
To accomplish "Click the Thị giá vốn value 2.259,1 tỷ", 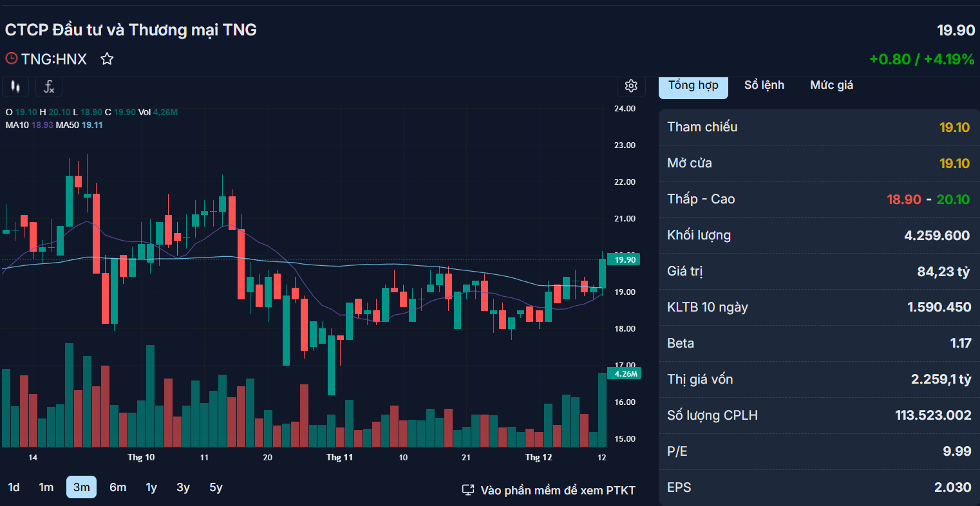I will [x=941, y=380].
